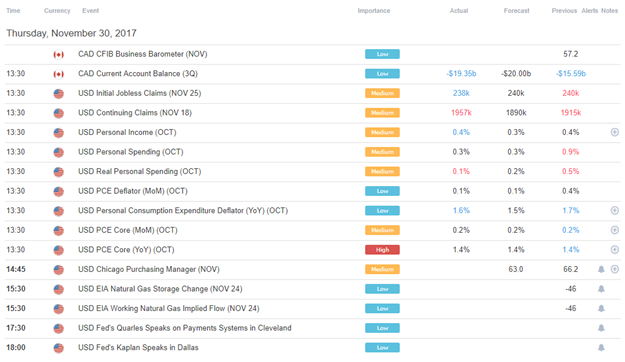Click Low importance badge for CFIB Business Barometer
The image size is (625, 362).
[382, 54]
